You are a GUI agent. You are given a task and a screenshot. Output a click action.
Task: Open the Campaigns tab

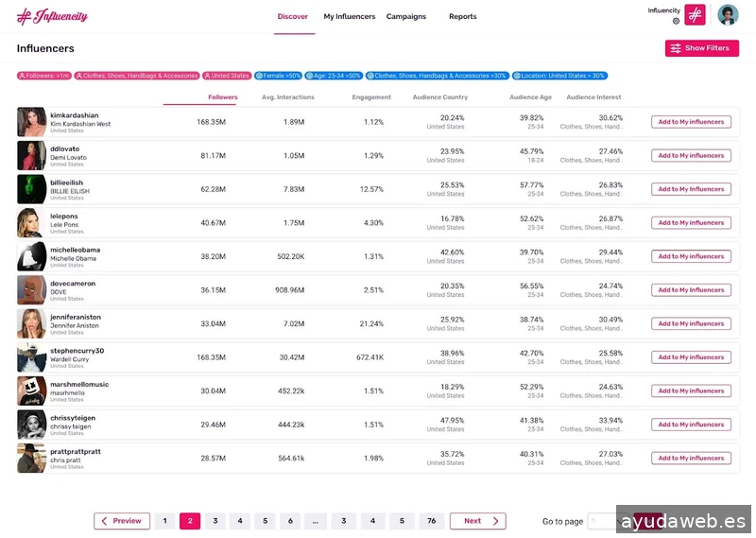(405, 17)
